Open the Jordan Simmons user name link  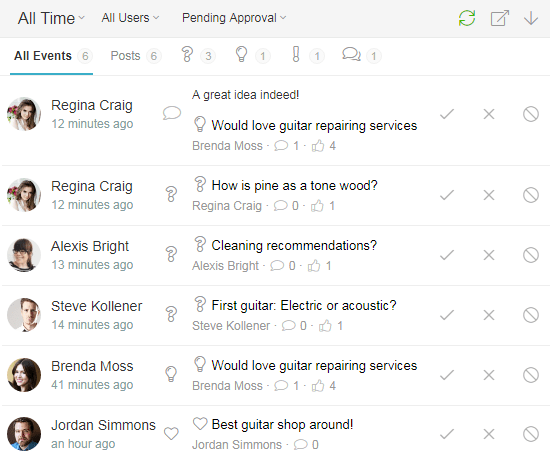(x=103, y=425)
